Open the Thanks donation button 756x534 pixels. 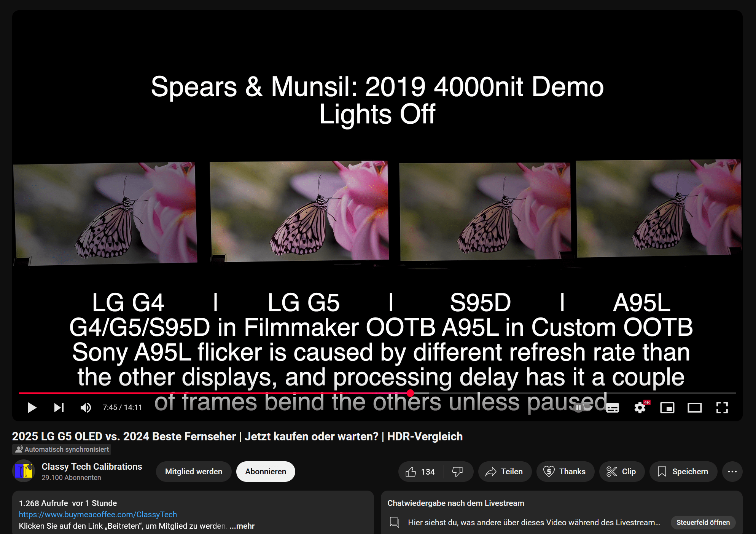pos(565,472)
